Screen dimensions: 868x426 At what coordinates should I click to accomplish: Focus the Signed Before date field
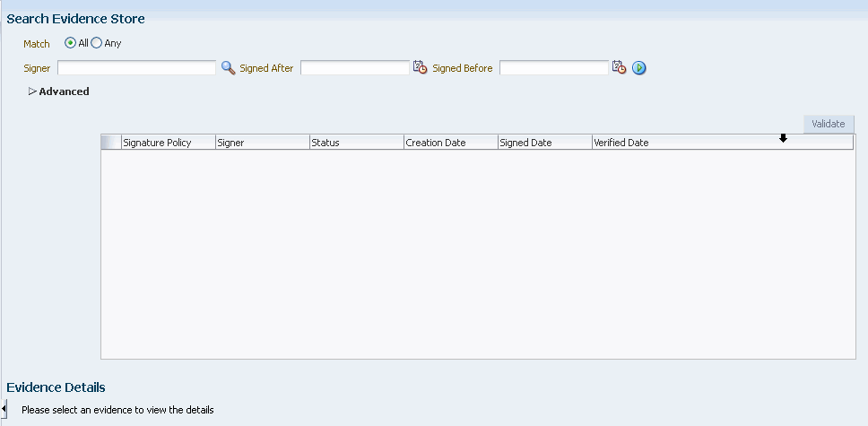pyautogui.click(x=554, y=67)
